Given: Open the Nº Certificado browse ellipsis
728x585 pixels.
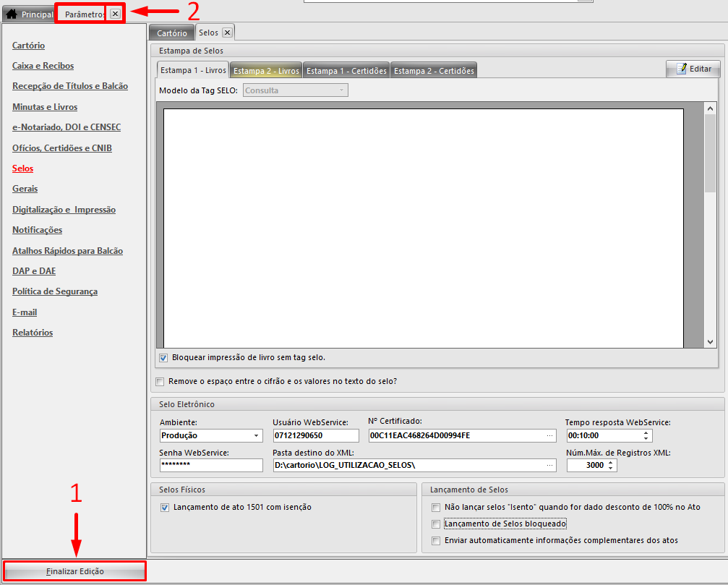Looking at the screenshot, I should [550, 436].
